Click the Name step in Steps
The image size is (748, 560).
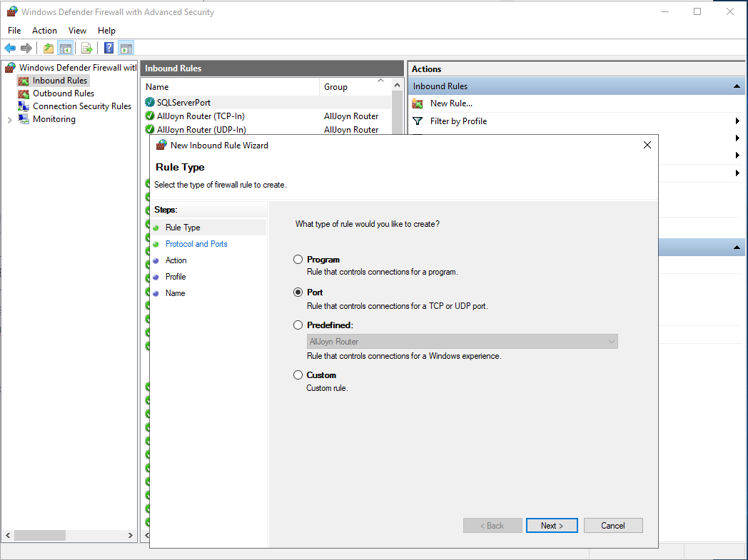[175, 293]
